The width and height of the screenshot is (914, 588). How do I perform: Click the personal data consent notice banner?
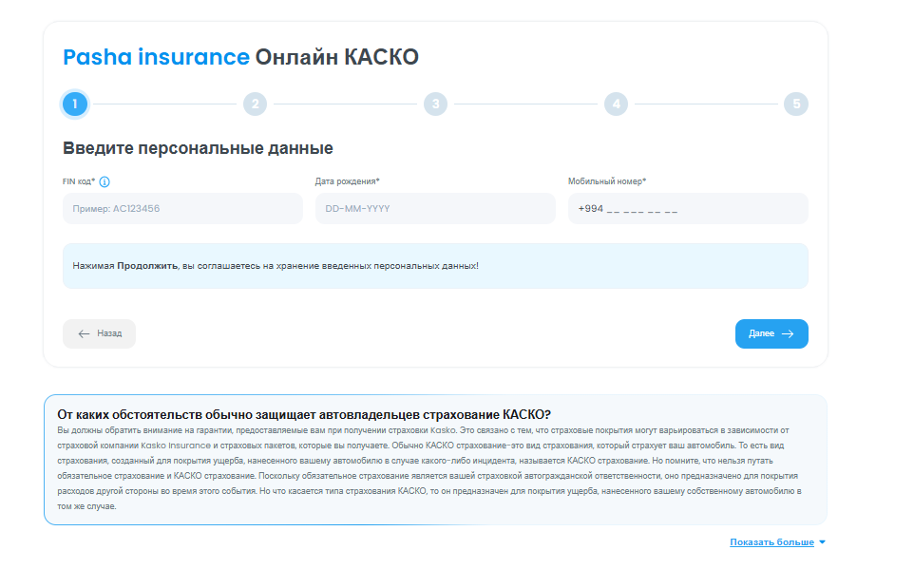(435, 266)
